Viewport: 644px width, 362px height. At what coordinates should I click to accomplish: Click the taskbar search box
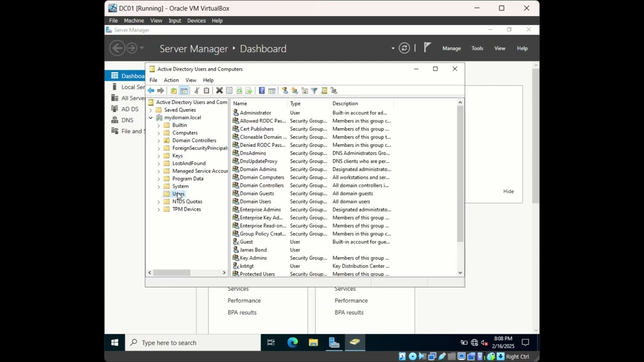click(x=193, y=343)
